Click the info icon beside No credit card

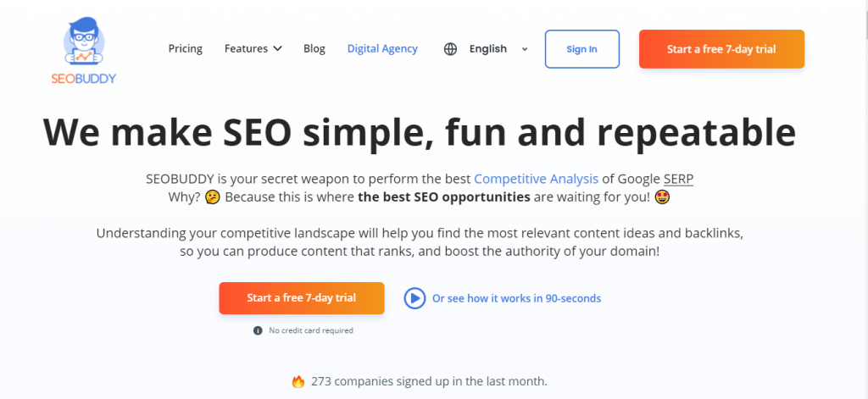258,330
